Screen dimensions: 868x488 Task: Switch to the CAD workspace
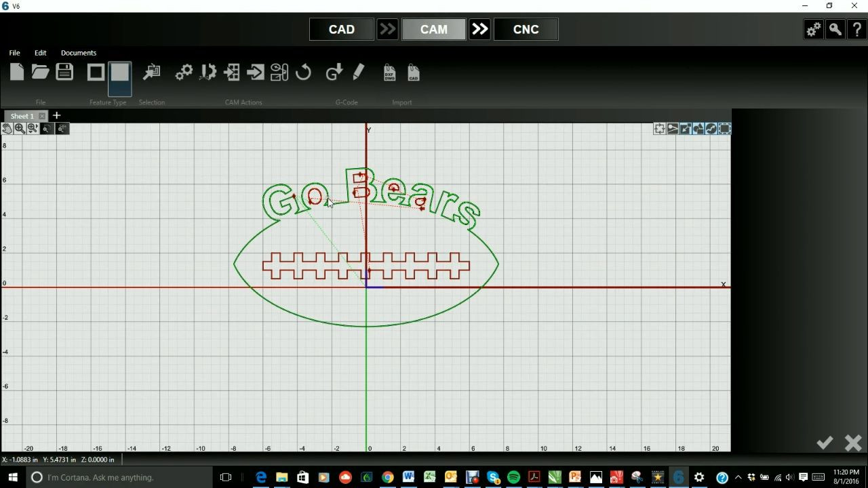pos(342,29)
